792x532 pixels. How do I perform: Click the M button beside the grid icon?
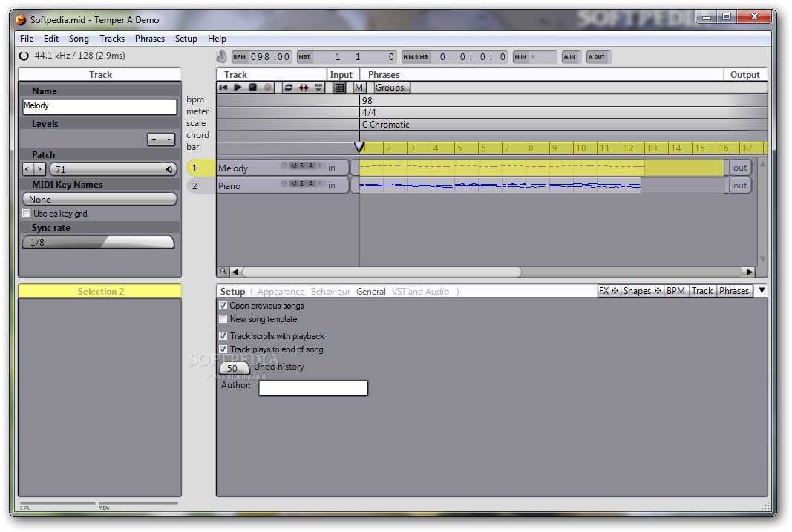tap(359, 88)
